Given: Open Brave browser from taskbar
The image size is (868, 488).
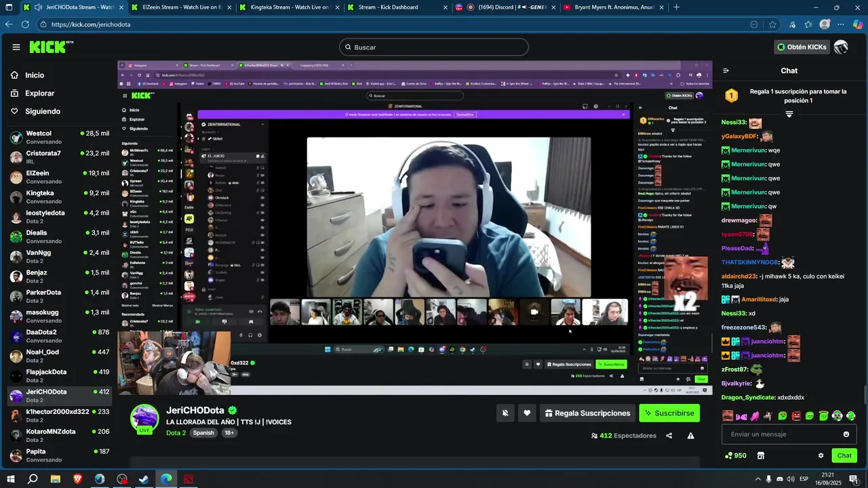Looking at the screenshot, I should [x=77, y=479].
